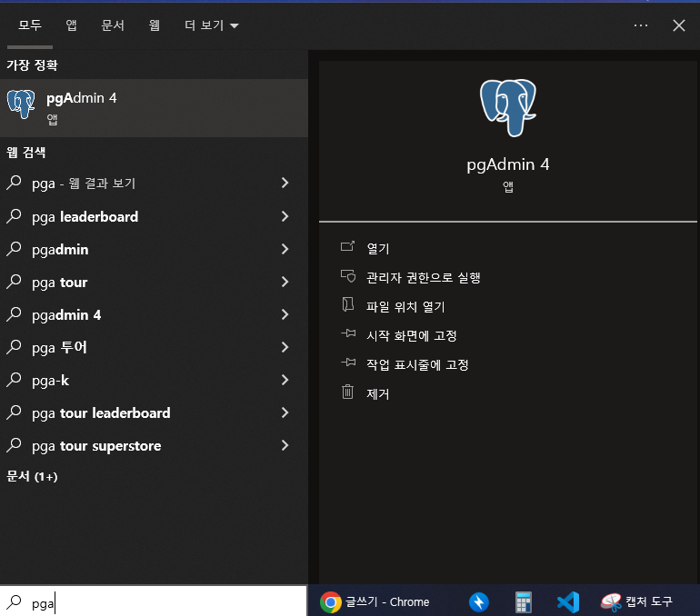Click the 시작 화면에 고정 pin icon
The image size is (700, 616).
pos(348,333)
